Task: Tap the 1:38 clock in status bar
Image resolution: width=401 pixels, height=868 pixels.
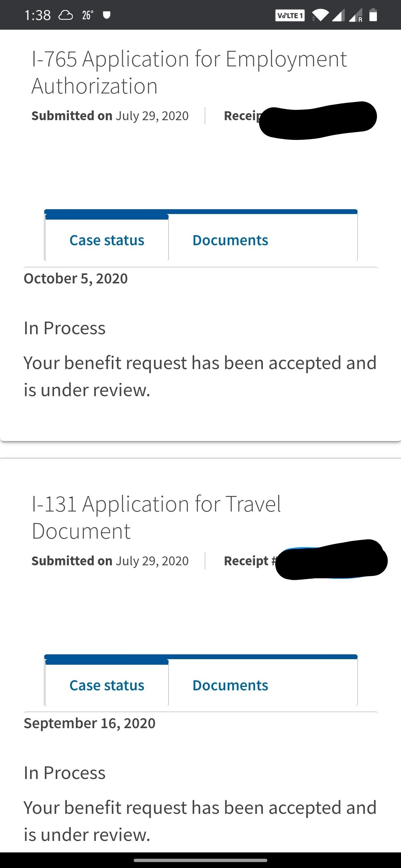Action: 38,15
